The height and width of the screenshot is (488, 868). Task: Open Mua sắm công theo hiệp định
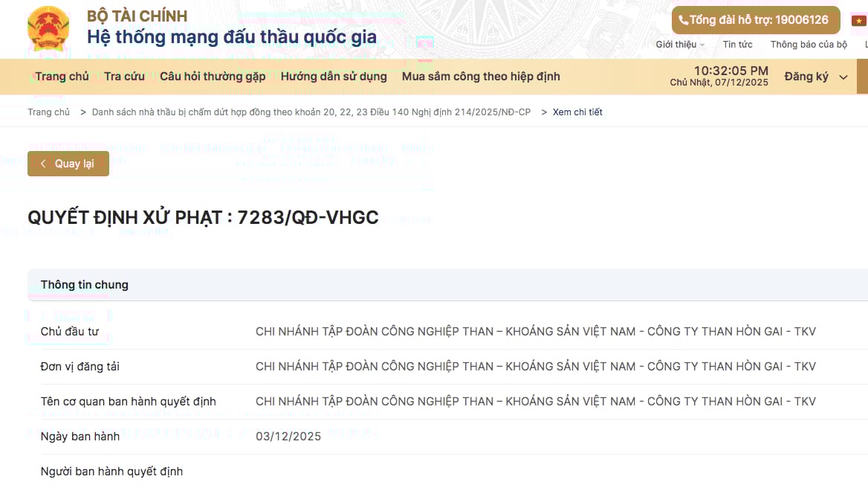(481, 76)
